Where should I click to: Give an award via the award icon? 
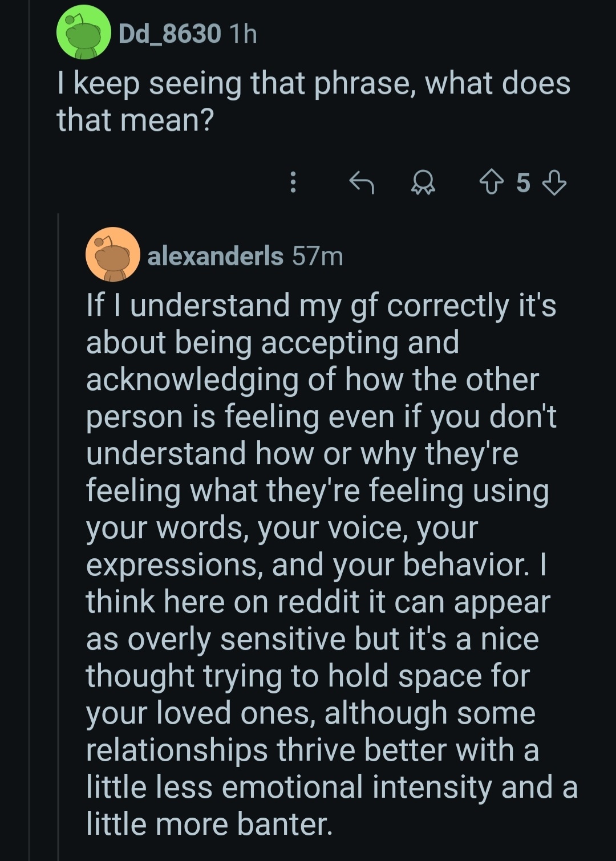click(x=423, y=182)
